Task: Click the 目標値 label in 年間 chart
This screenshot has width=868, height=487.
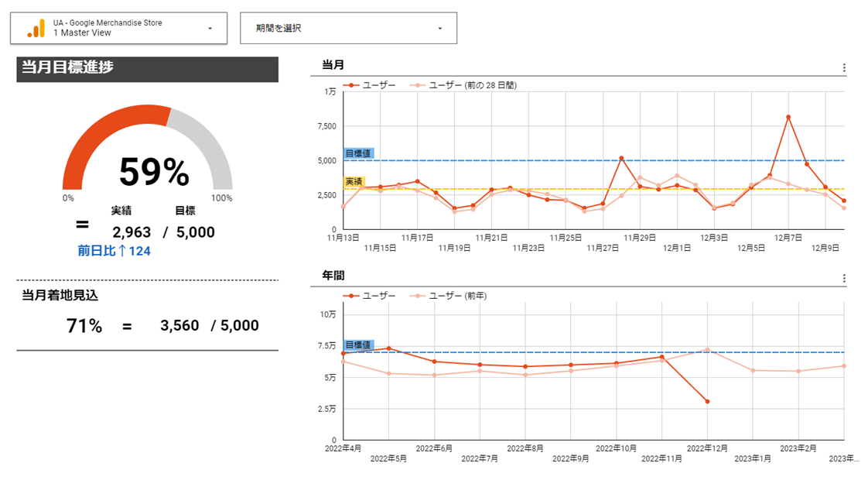Action: point(357,345)
